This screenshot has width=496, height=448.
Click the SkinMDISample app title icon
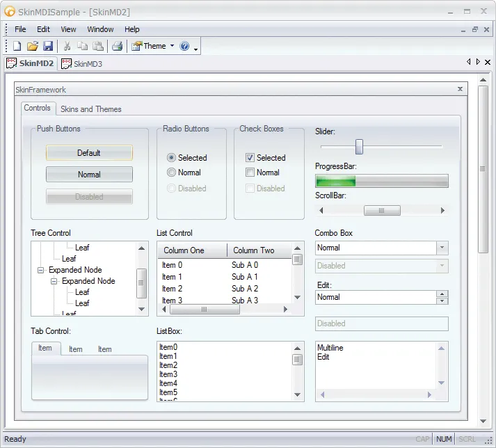10,12
